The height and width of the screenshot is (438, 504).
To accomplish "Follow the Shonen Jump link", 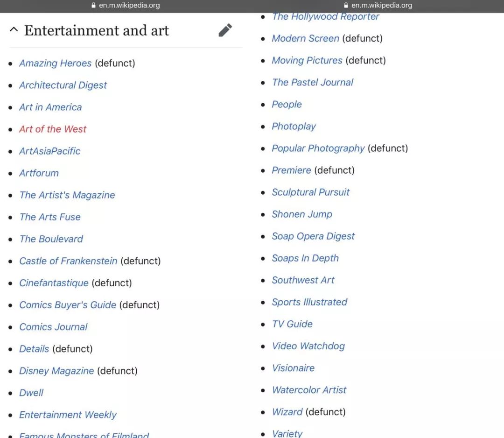I will (x=302, y=214).
